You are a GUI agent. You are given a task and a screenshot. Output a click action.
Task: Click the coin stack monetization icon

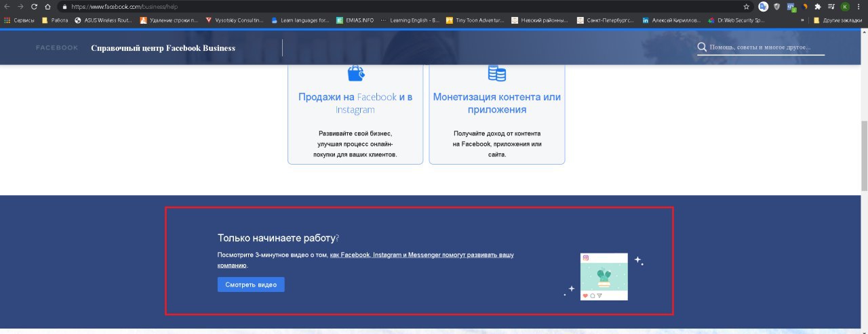496,72
